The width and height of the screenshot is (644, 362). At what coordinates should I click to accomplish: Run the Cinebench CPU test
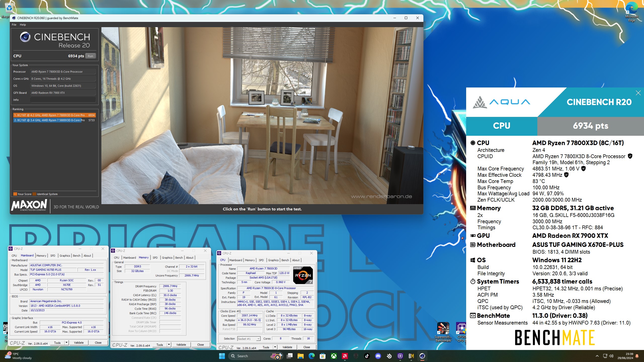(91, 56)
